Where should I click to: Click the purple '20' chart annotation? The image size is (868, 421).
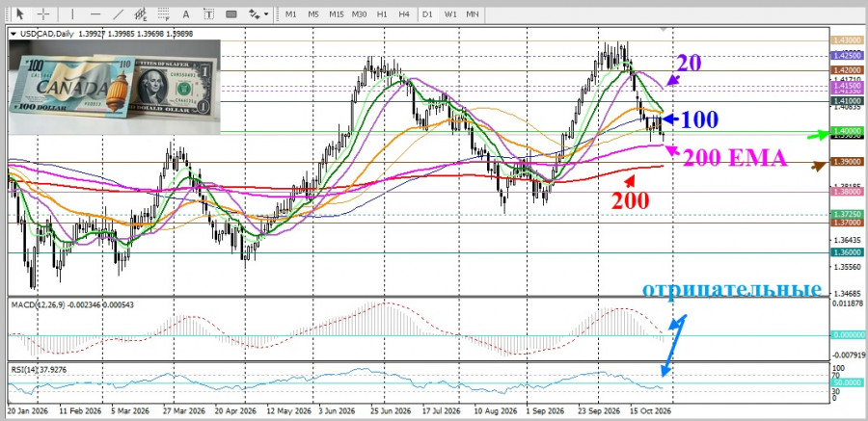pos(688,63)
